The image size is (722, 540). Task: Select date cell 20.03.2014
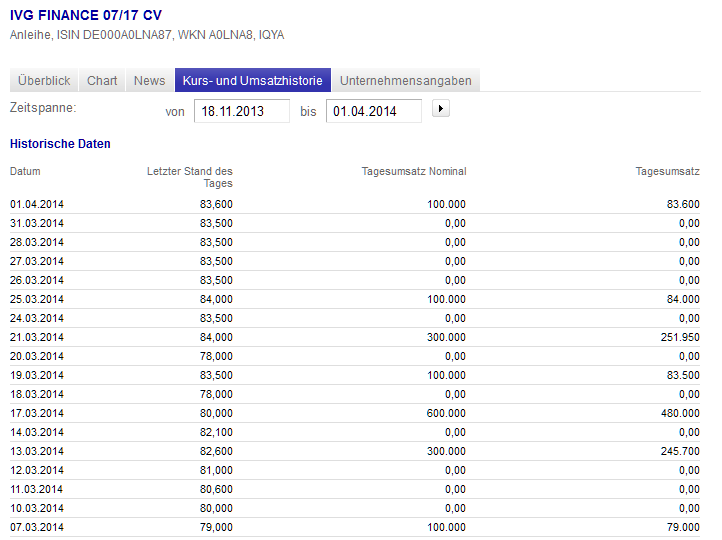pyautogui.click(x=37, y=356)
